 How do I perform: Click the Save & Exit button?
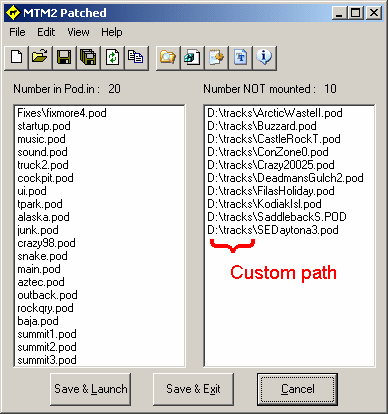click(x=193, y=389)
